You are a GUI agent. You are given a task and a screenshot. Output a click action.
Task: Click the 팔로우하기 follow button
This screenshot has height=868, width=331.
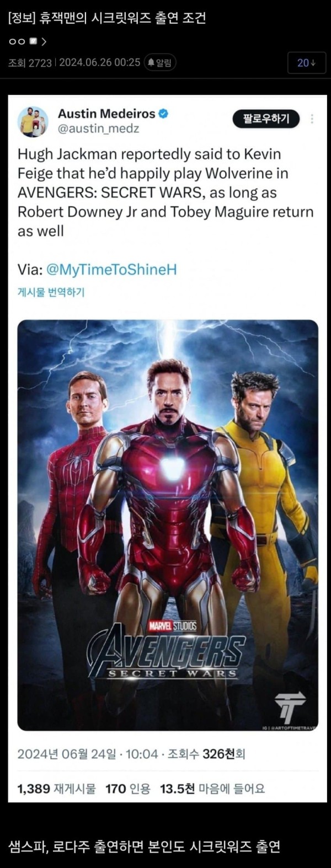point(266,119)
